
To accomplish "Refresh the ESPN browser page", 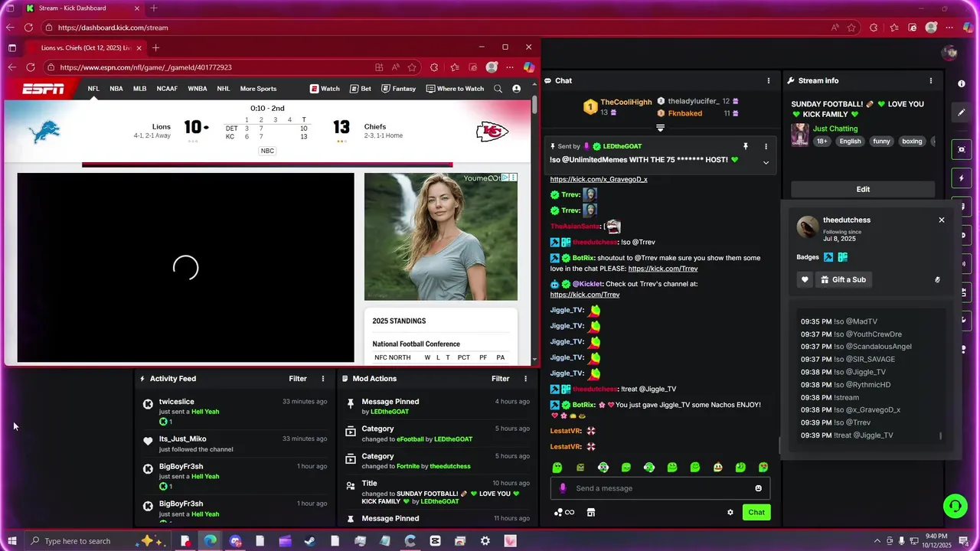I will coord(31,67).
